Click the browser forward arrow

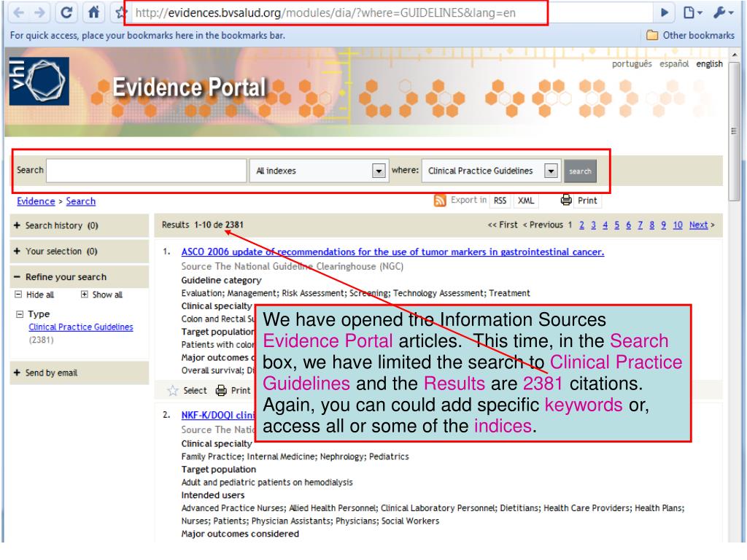(x=40, y=12)
